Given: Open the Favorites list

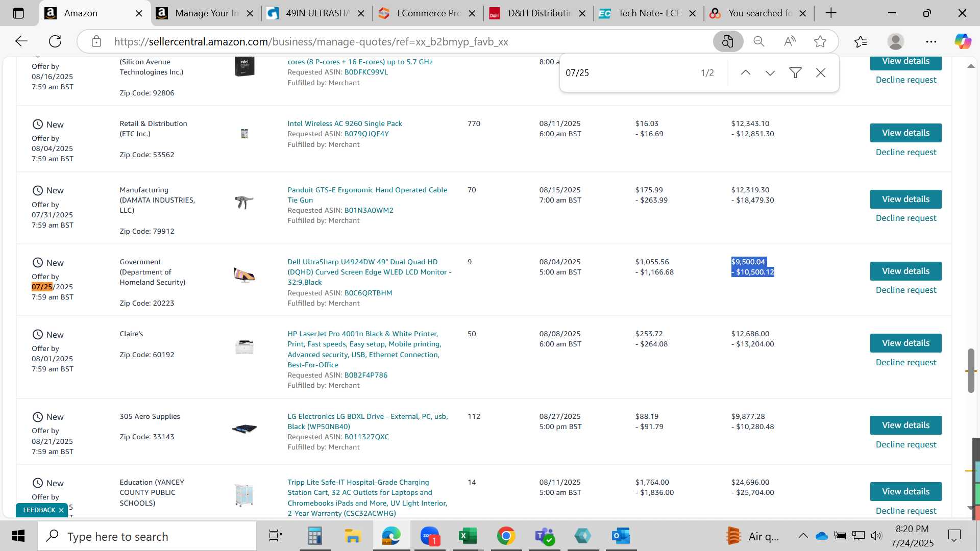Looking at the screenshot, I should tap(861, 41).
